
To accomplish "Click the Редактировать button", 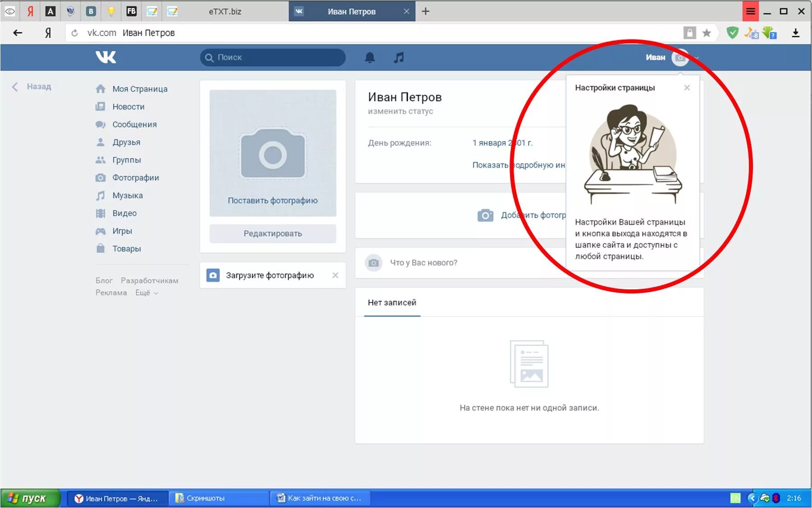I will [273, 233].
